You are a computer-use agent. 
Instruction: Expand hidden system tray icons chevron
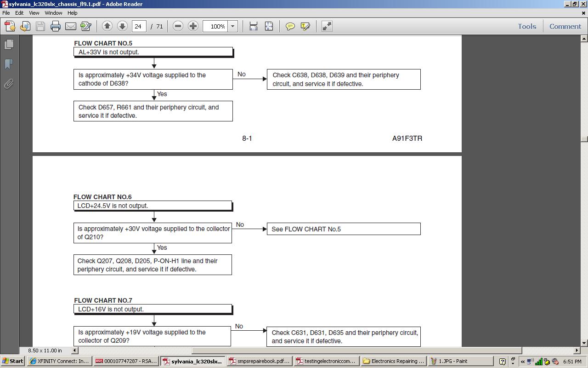tap(523, 362)
